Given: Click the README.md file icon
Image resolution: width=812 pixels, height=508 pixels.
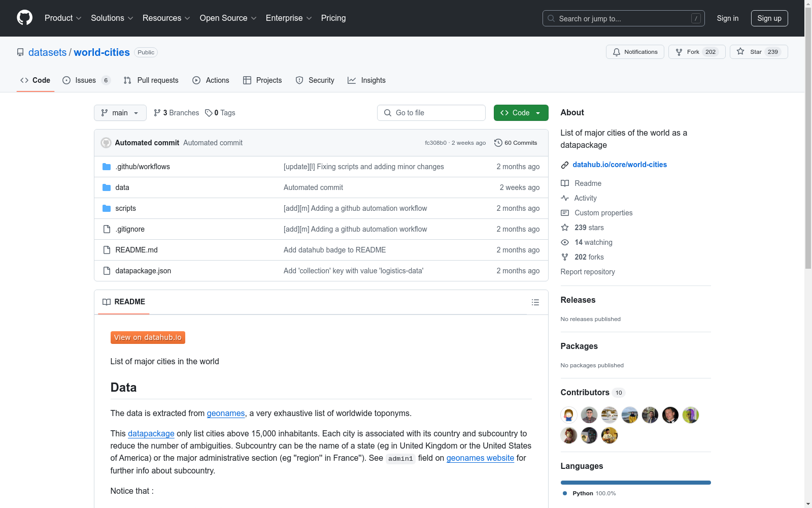Looking at the screenshot, I should (107, 250).
